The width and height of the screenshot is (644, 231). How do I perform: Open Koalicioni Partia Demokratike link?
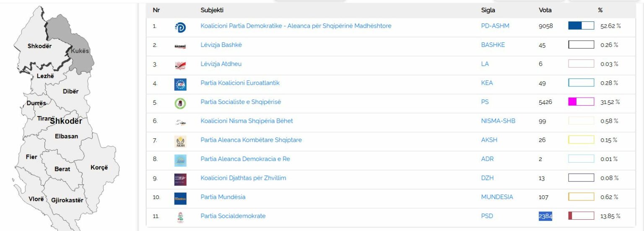296,26
